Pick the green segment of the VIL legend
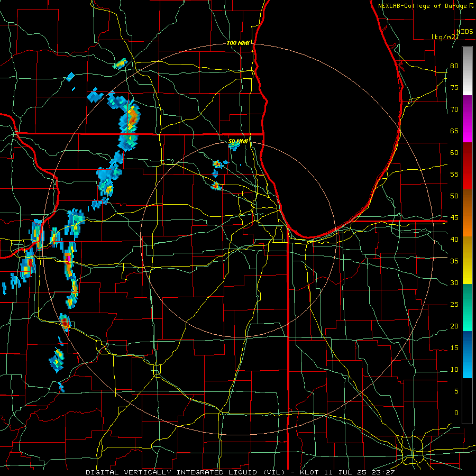Viewport: 476px width, 476px height. point(467,307)
